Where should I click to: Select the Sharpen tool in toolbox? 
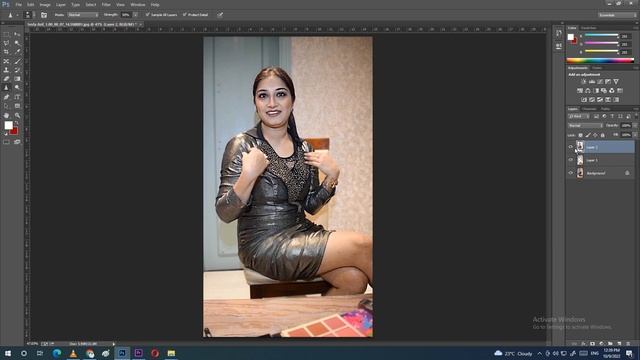coord(7,88)
